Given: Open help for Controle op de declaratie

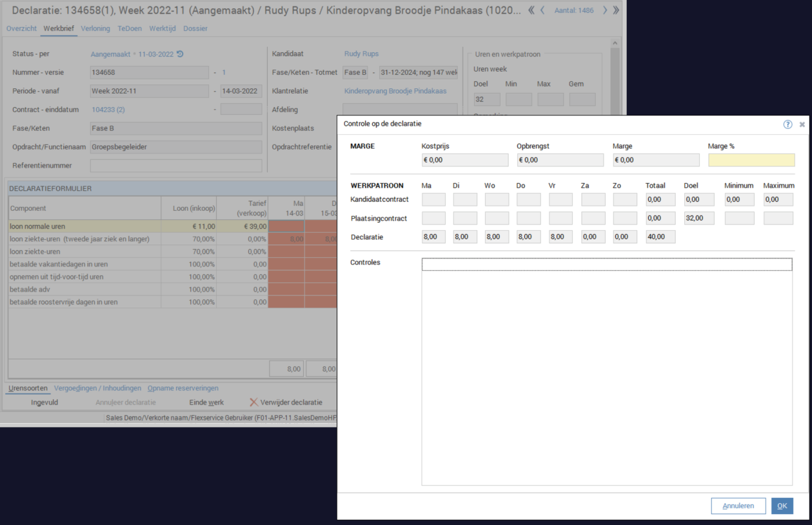Looking at the screenshot, I should point(787,124).
